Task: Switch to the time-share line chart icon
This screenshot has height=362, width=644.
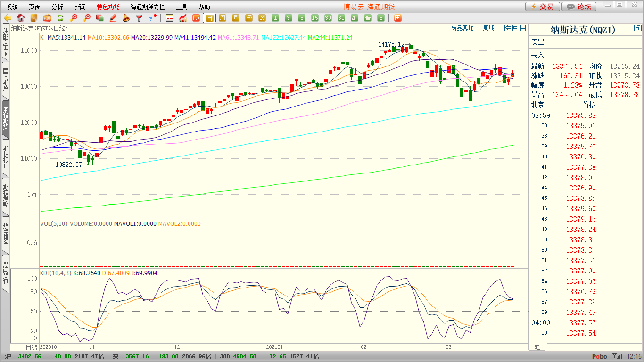Action: [x=183, y=18]
